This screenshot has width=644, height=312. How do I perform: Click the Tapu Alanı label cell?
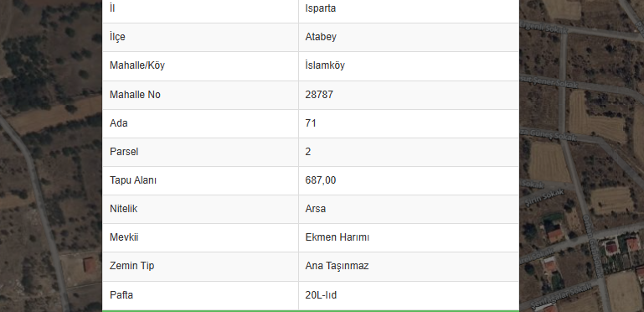(x=200, y=180)
